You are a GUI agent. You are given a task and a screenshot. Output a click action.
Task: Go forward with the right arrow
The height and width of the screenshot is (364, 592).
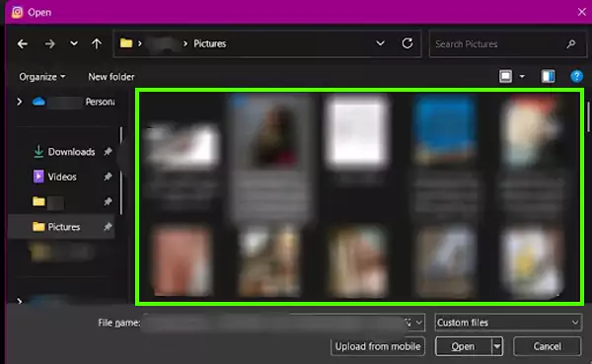(49, 44)
